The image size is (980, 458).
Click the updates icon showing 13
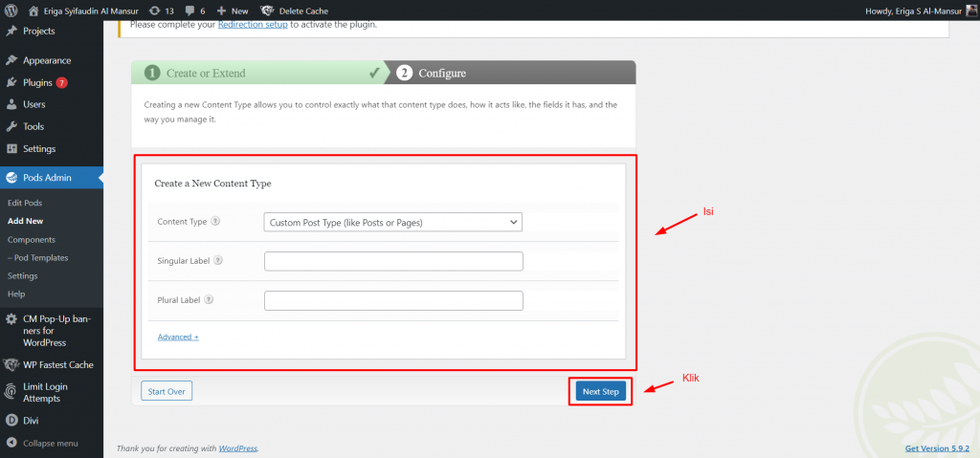pyautogui.click(x=154, y=11)
